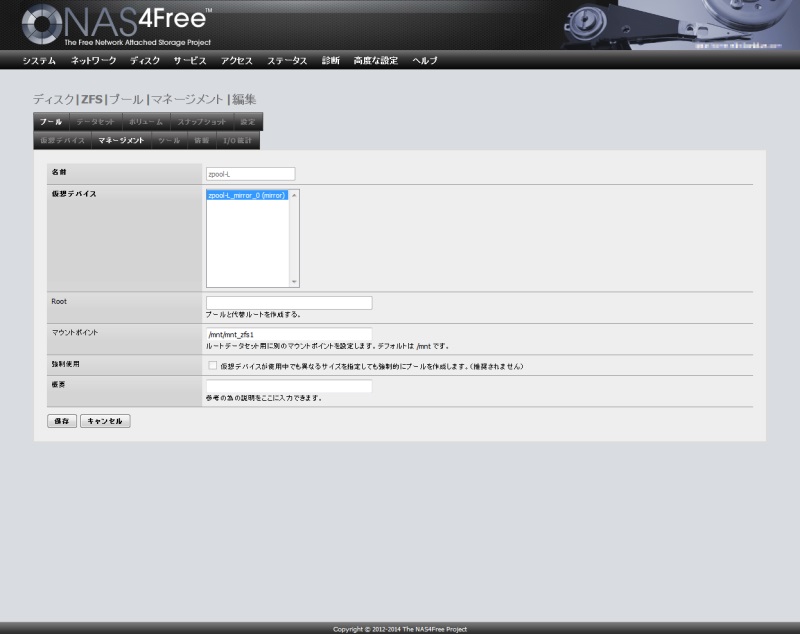Switch to the ボリューム tab
This screenshot has width=800, height=634.
146,121
